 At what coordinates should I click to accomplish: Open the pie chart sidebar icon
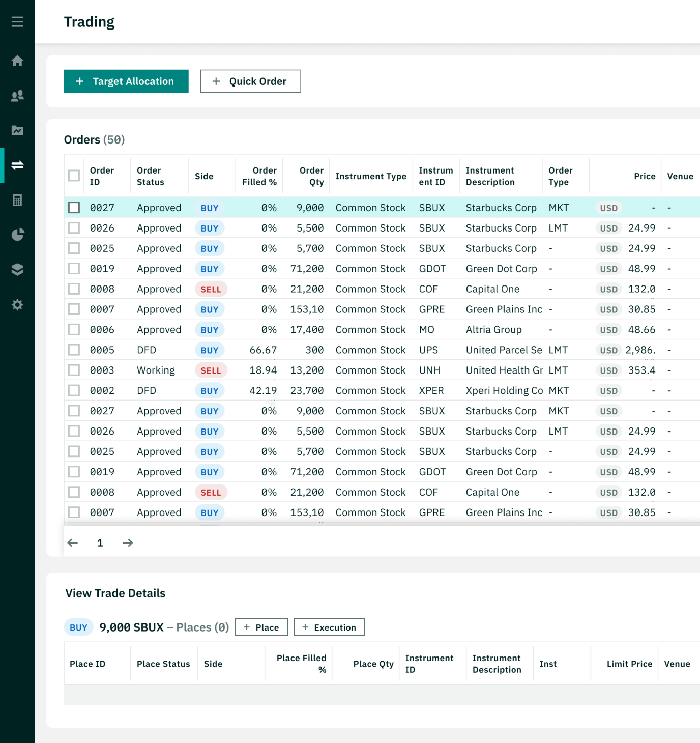(x=17, y=235)
